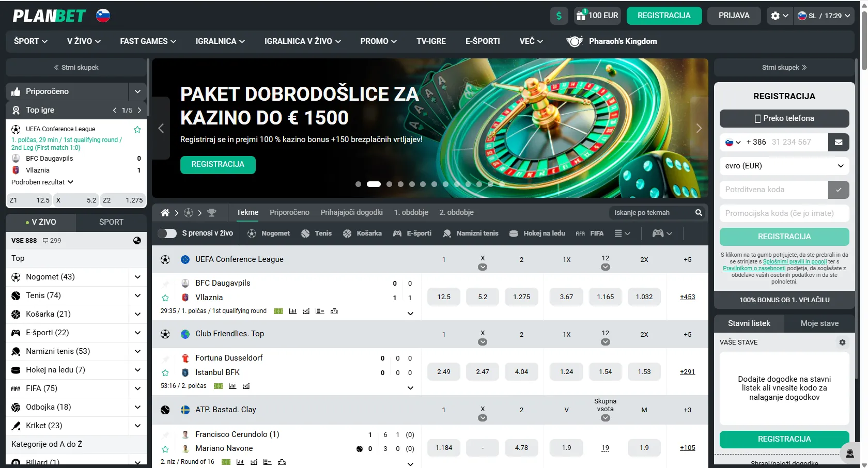Switch to Moje stave tab

819,323
